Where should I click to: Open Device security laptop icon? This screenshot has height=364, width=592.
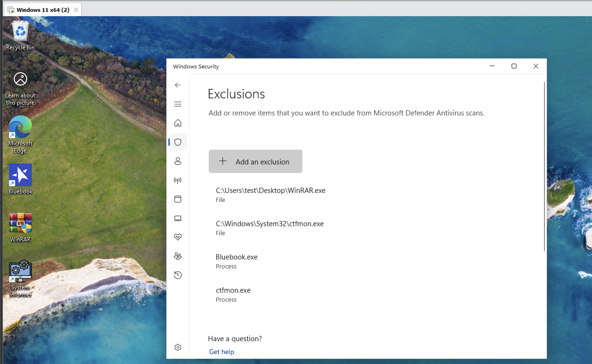pos(178,218)
